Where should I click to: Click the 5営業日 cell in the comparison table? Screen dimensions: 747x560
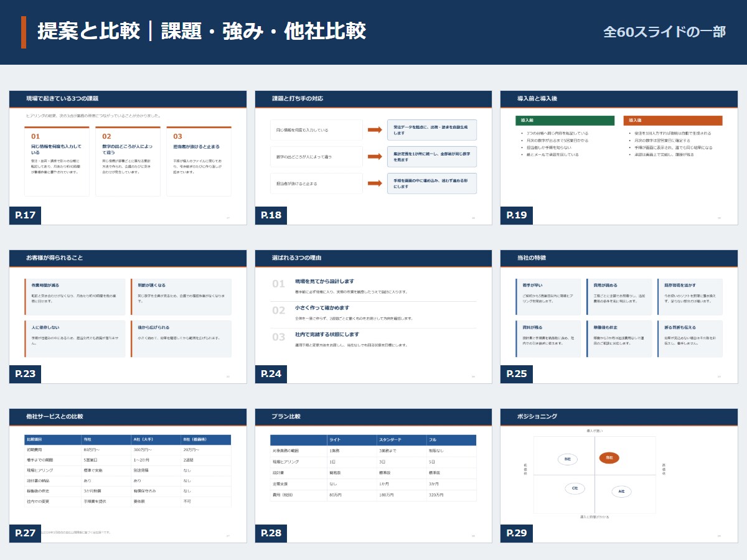(x=106, y=460)
